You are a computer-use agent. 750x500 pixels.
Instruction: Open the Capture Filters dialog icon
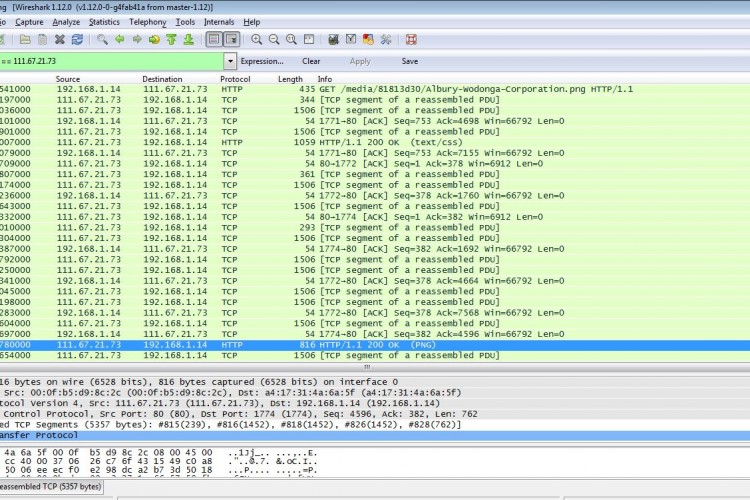[333, 40]
